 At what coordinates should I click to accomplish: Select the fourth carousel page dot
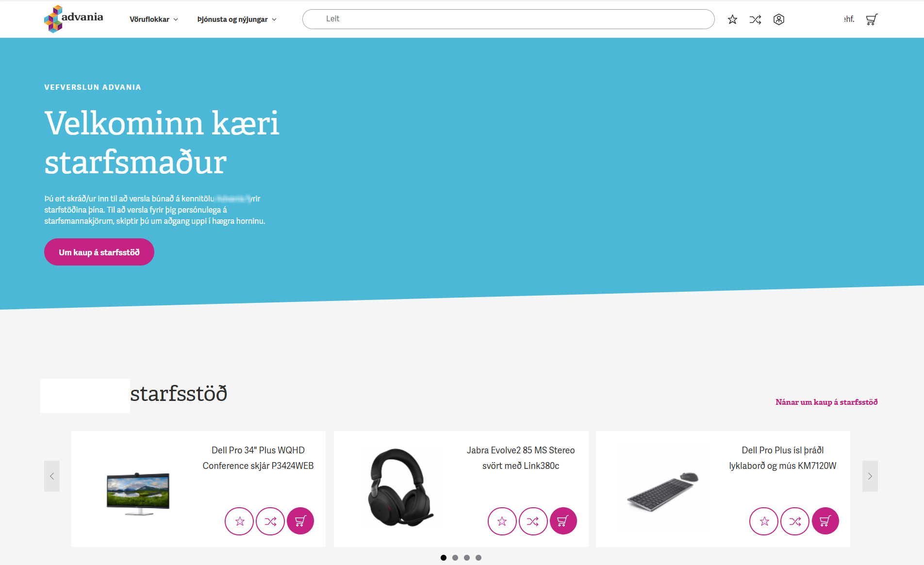pyautogui.click(x=478, y=558)
